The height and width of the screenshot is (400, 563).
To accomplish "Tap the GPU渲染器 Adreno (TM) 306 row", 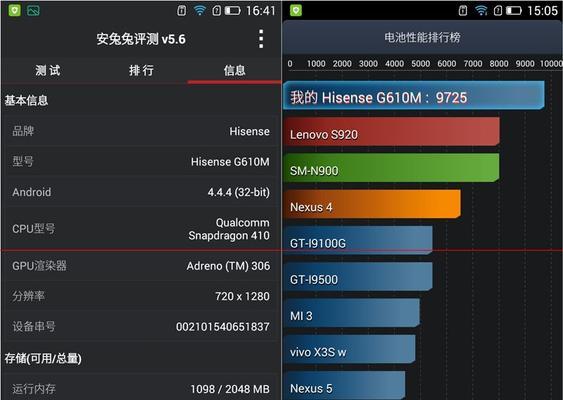I will coord(141,266).
